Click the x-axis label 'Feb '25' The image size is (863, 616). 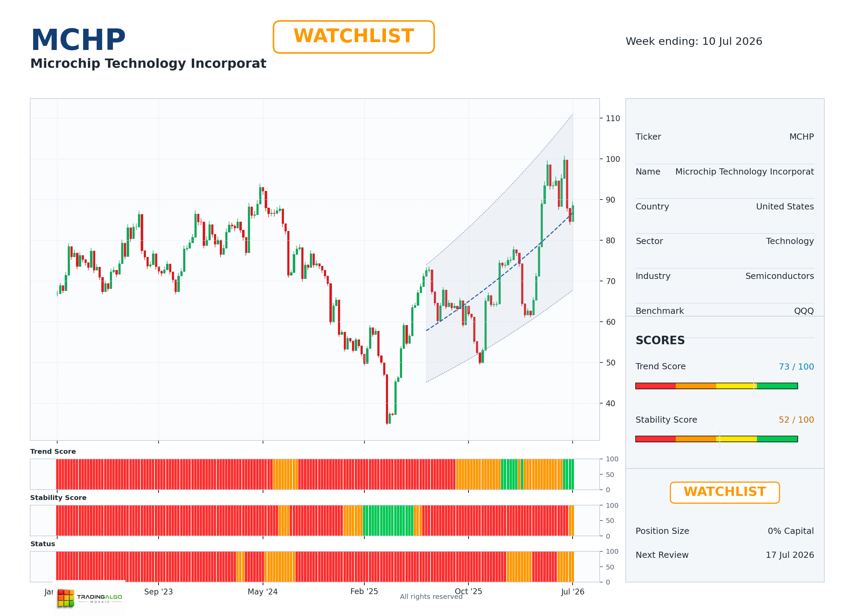[364, 592]
